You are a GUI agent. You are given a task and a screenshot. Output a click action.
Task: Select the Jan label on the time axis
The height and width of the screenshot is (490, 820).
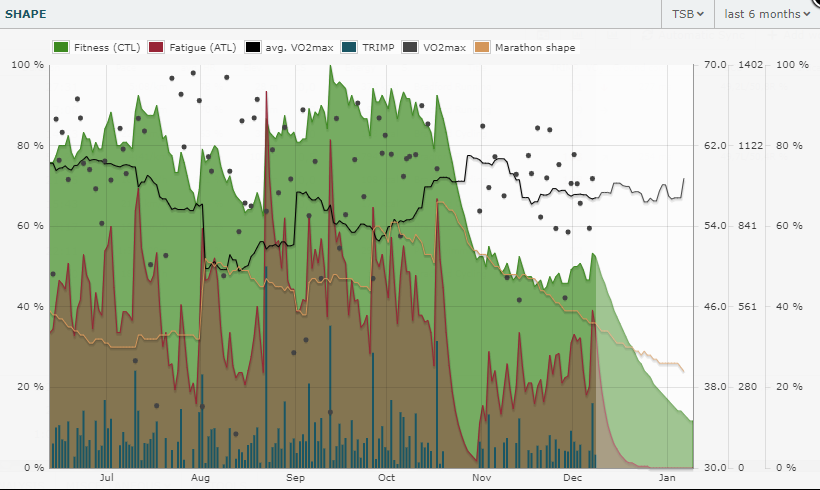pyautogui.click(x=667, y=479)
